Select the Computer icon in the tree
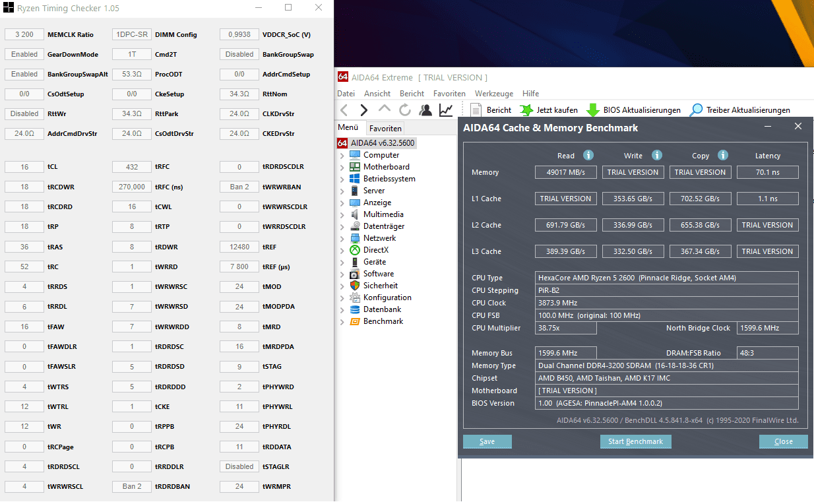Image resolution: width=814 pixels, height=504 pixels. (355, 155)
